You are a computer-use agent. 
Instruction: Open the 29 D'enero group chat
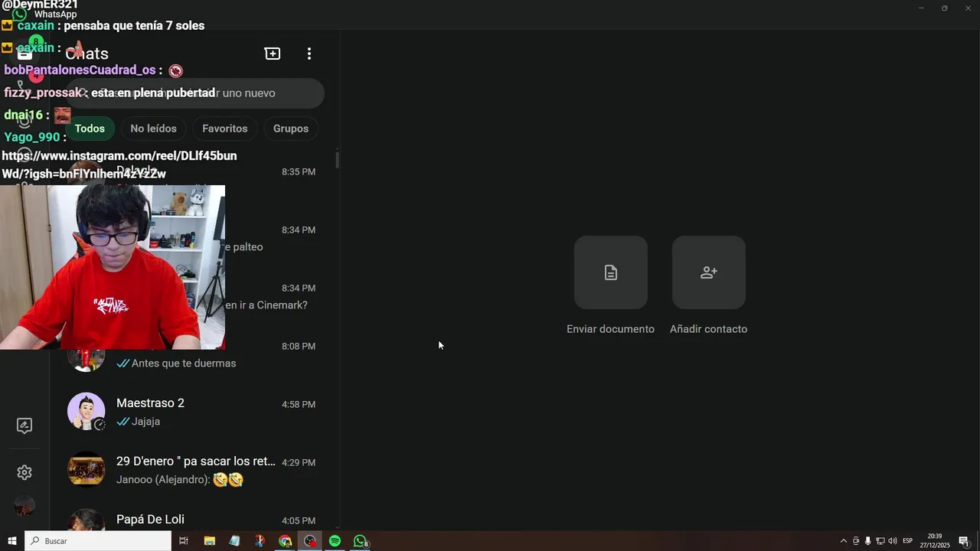tap(195, 470)
